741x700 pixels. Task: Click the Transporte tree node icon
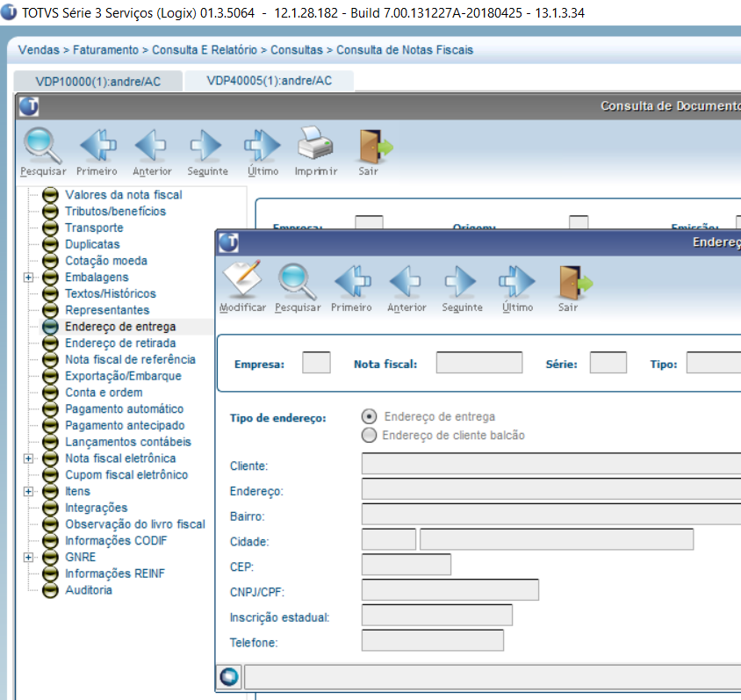50,227
